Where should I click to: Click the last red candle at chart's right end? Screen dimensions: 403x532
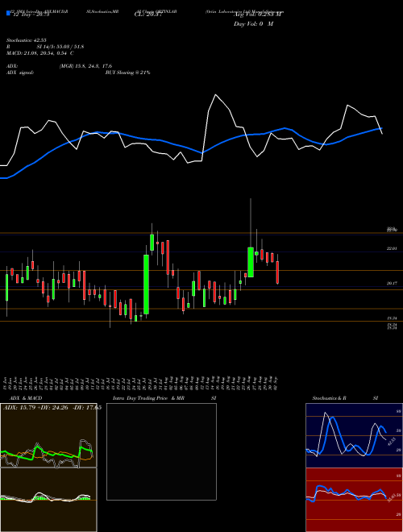(x=277, y=272)
